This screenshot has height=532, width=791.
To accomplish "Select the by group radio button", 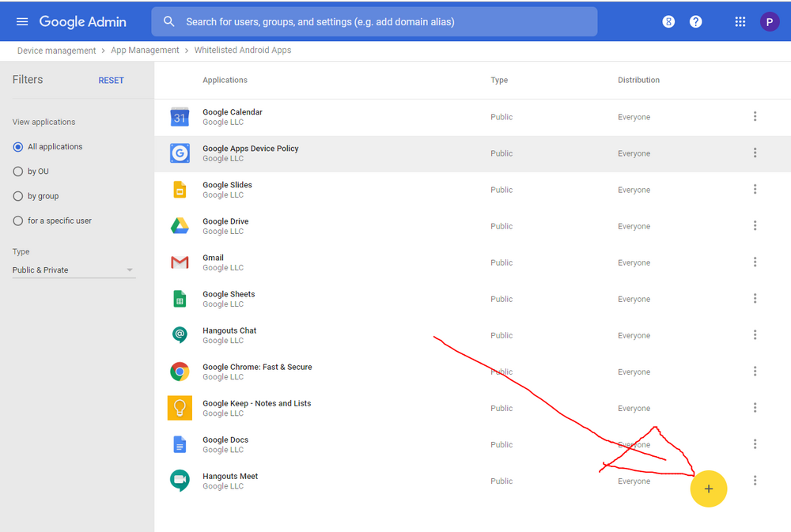I will point(18,196).
